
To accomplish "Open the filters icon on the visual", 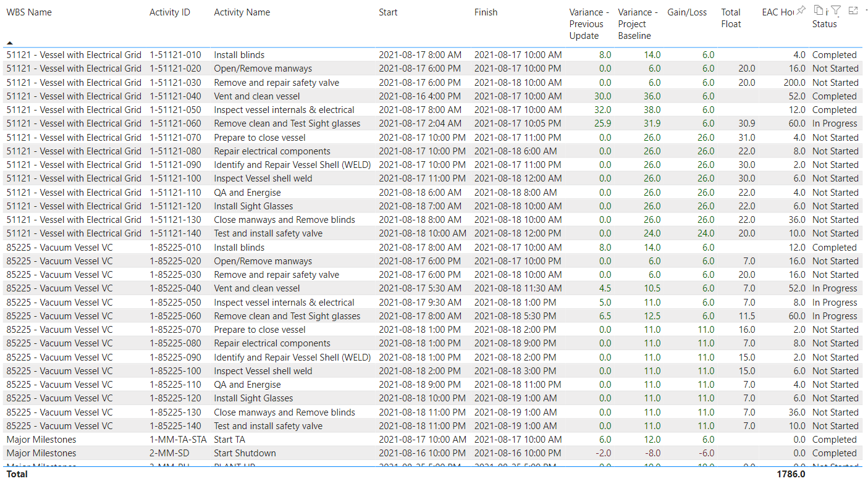I will click(836, 10).
